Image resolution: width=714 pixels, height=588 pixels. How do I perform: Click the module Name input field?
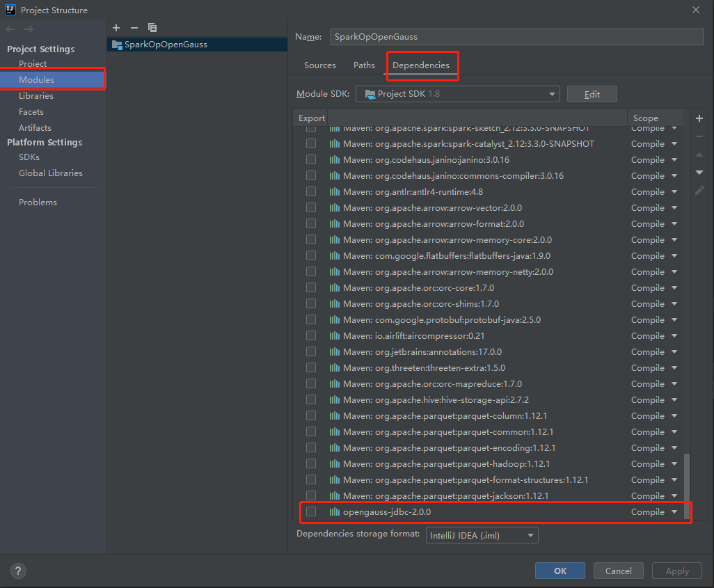tap(517, 37)
